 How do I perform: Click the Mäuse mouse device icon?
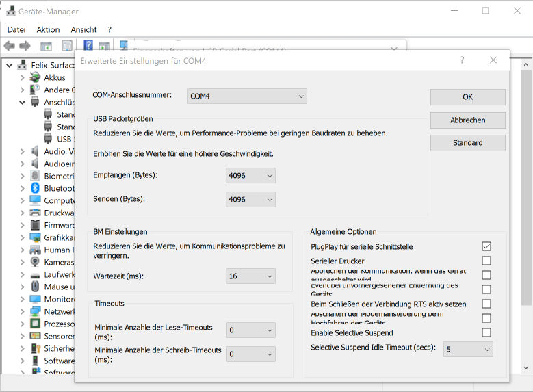pos(35,287)
